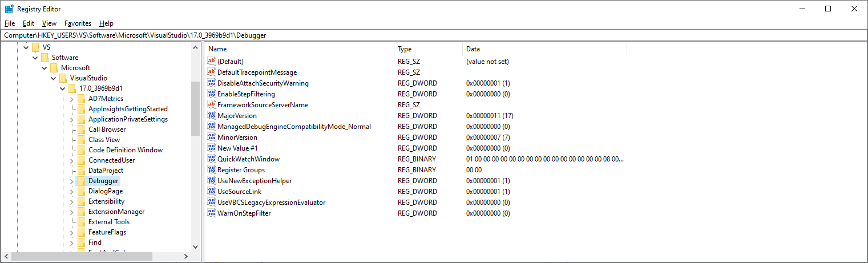Select the AppInsightsGettingStarted key
This screenshot has width=868, height=263.
click(x=128, y=109)
